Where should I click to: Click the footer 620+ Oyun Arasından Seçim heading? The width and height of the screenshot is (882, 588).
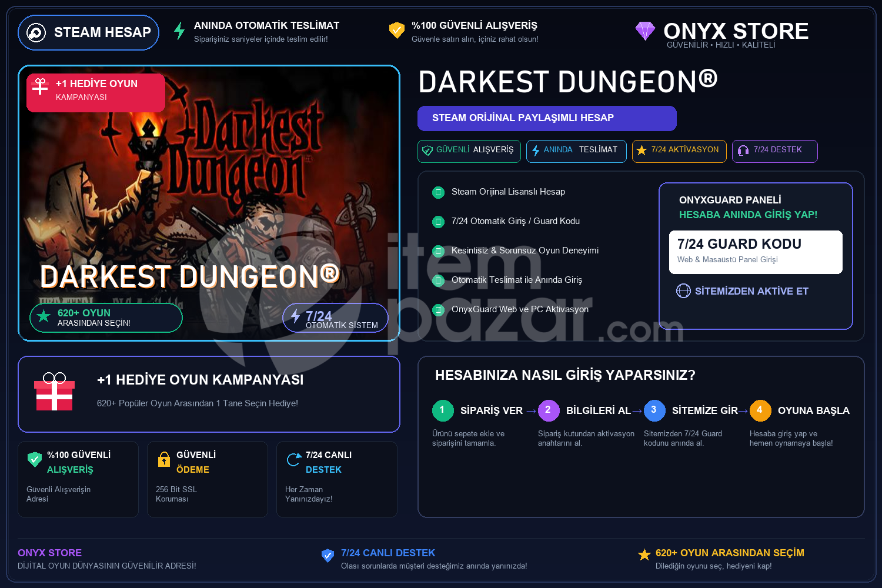point(730,553)
